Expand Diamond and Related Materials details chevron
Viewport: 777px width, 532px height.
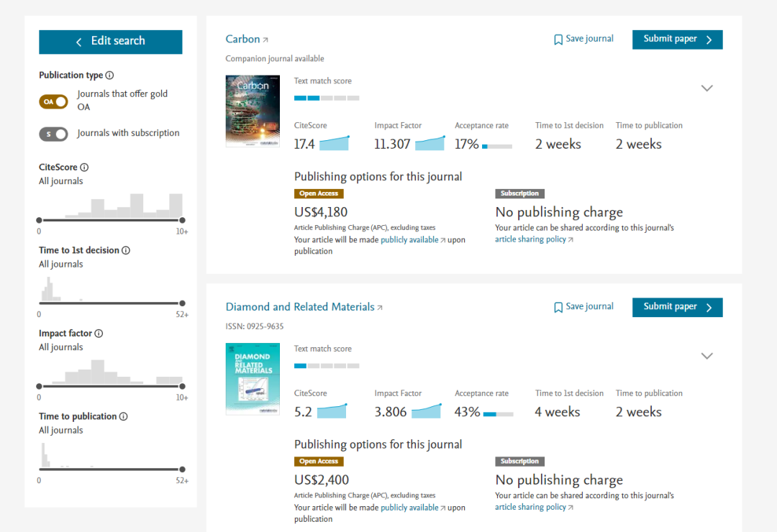(x=707, y=356)
